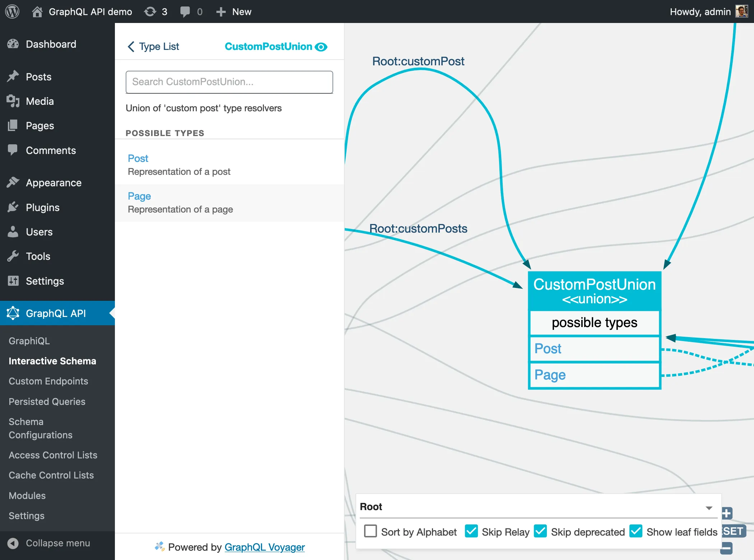
Task: Click the Collapse menu label
Action: (x=58, y=543)
